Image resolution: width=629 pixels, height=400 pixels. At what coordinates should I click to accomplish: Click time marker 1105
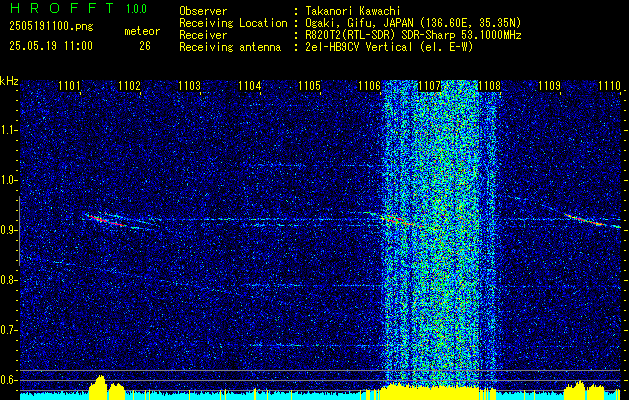[310, 85]
